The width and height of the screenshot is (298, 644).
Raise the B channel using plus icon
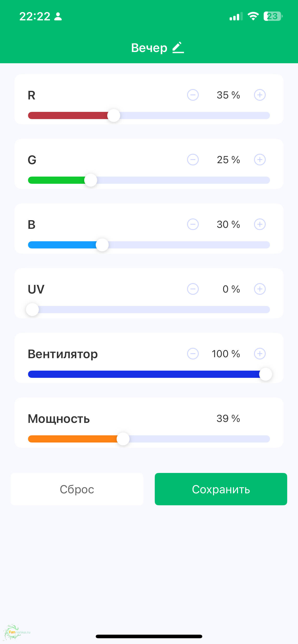[260, 224]
